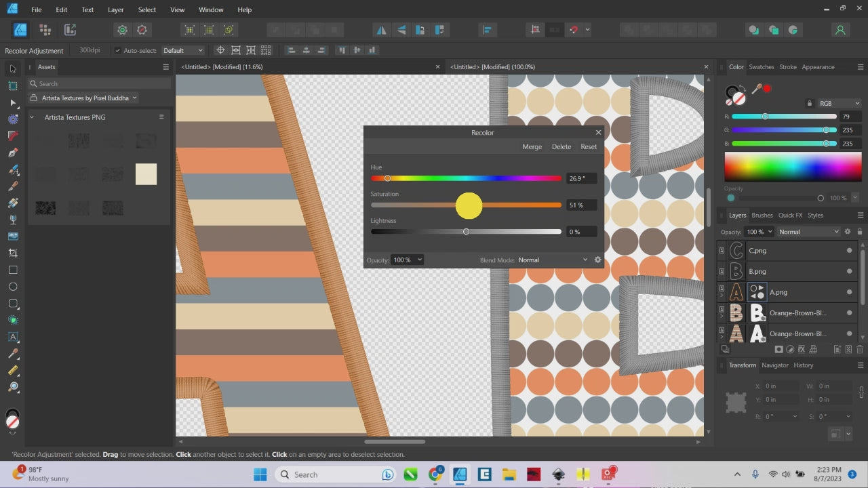This screenshot has height=488, width=868.
Task: Select the Zoom tool
Action: [x=13, y=387]
